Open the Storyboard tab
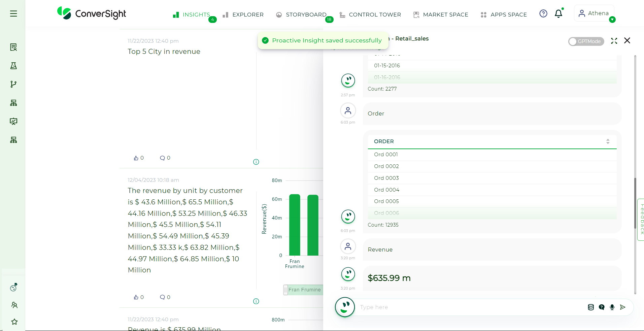Viewport: 644px width, 331px height. (301, 15)
